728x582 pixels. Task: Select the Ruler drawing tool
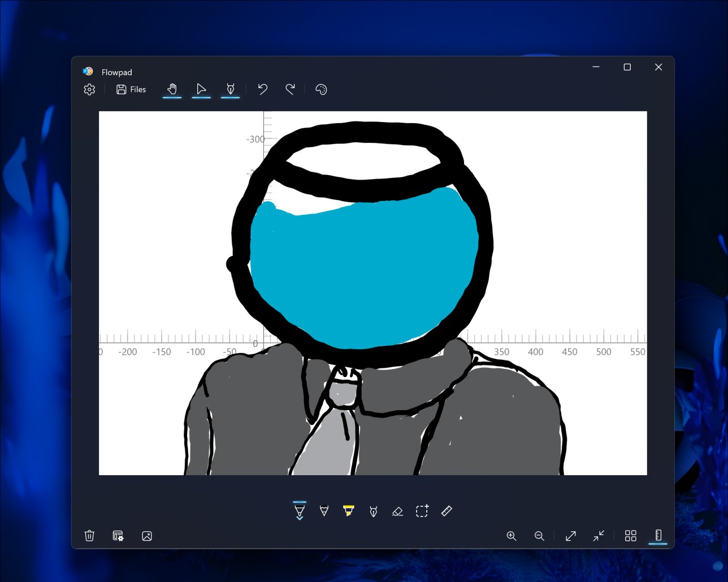coord(446,511)
